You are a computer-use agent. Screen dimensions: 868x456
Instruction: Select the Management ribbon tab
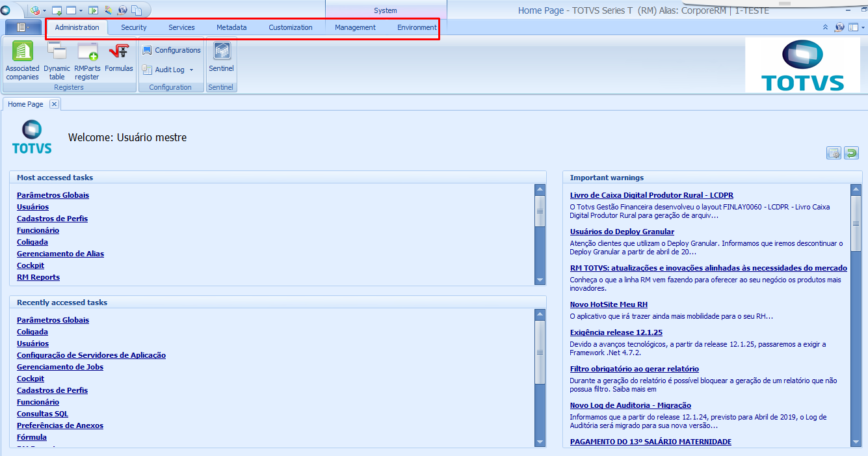(x=355, y=27)
